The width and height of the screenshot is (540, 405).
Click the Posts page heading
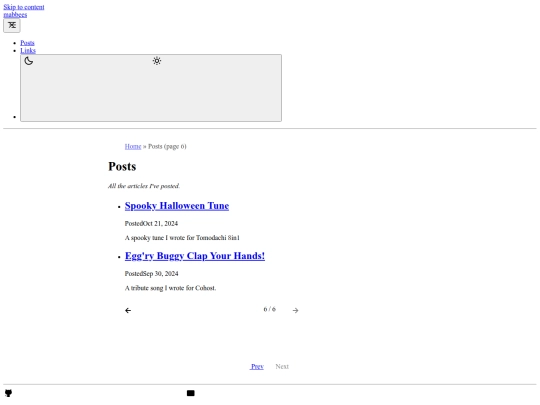click(x=122, y=166)
